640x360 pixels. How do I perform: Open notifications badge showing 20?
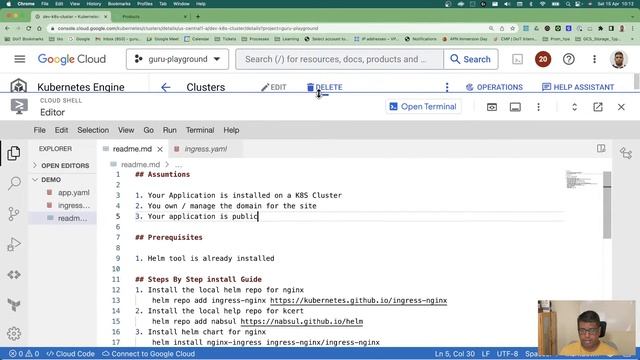[x=543, y=59]
